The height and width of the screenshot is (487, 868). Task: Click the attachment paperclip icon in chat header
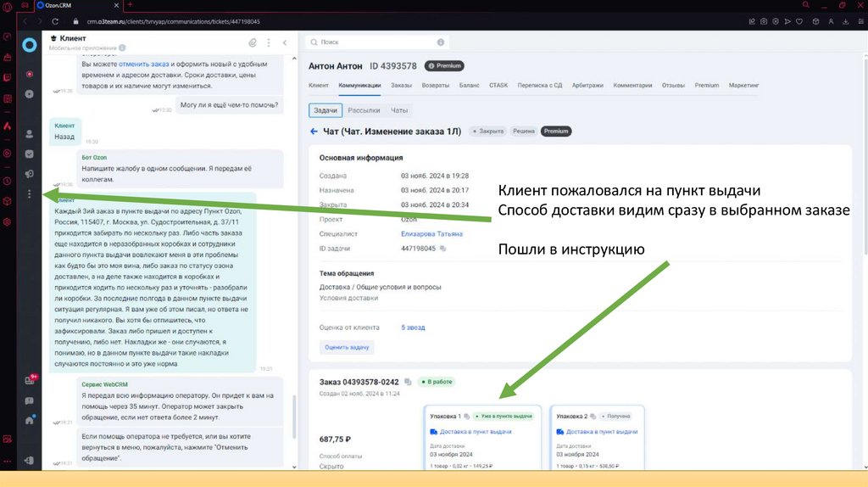coord(253,42)
